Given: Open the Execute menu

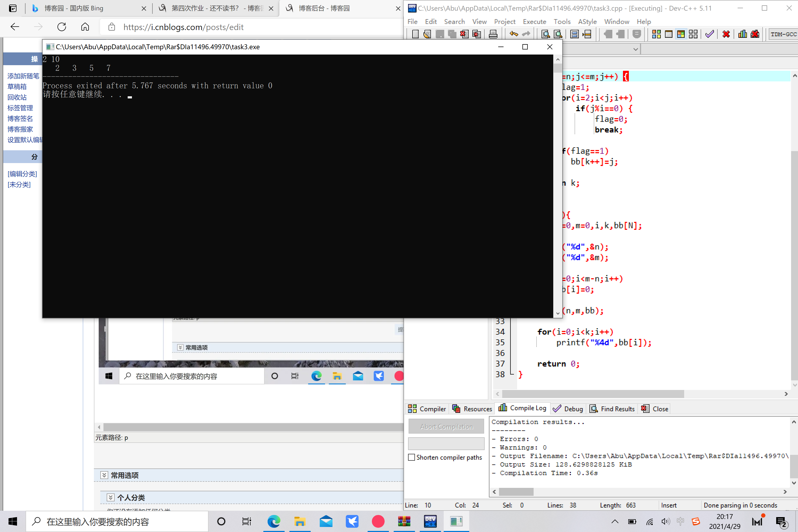Looking at the screenshot, I should tap(534, 22).
